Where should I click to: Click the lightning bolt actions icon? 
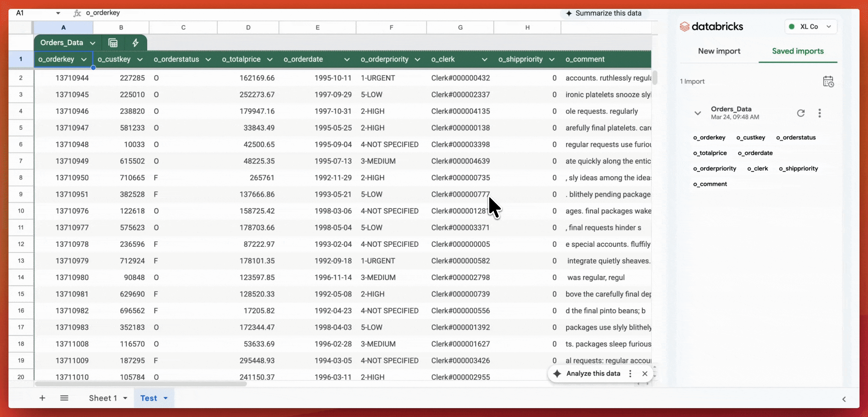coord(135,43)
